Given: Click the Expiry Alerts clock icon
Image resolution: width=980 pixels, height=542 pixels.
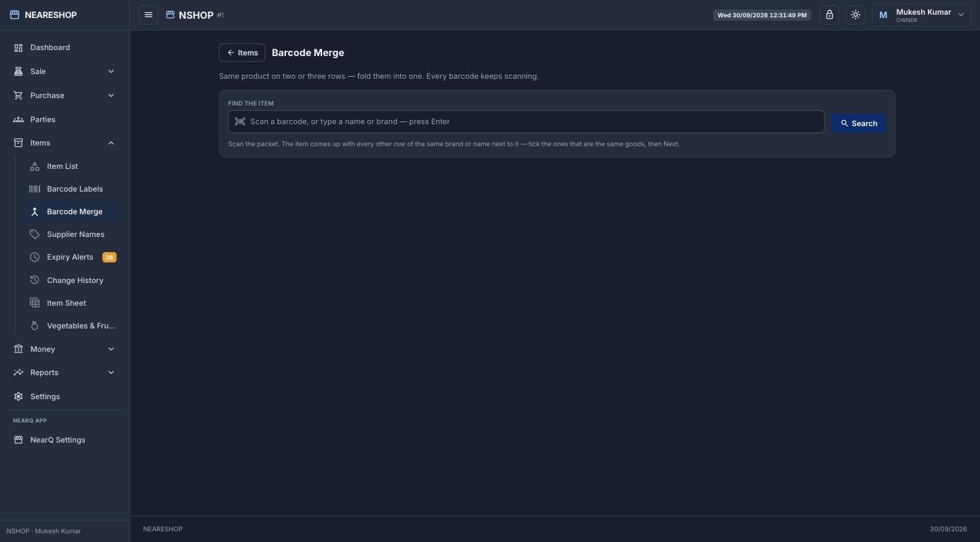Looking at the screenshot, I should pyautogui.click(x=35, y=257).
